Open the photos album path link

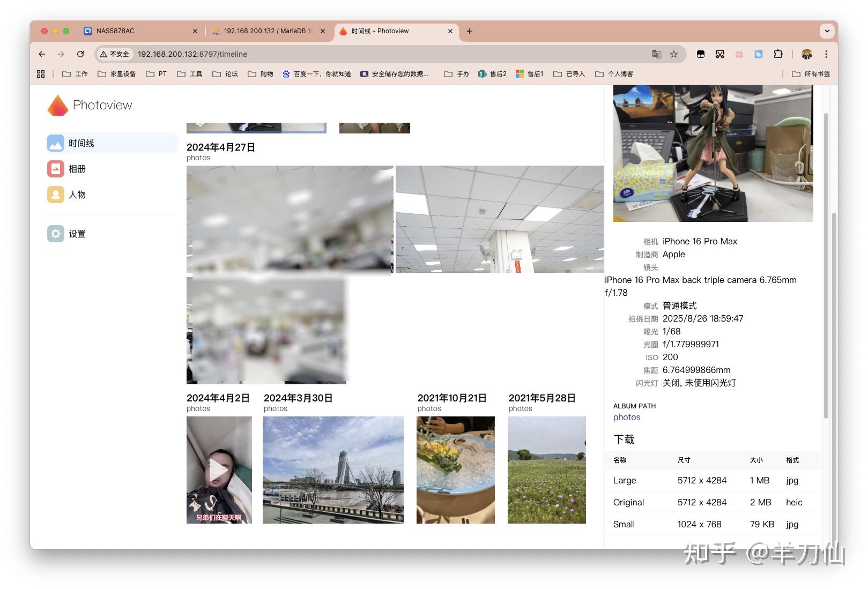click(626, 417)
